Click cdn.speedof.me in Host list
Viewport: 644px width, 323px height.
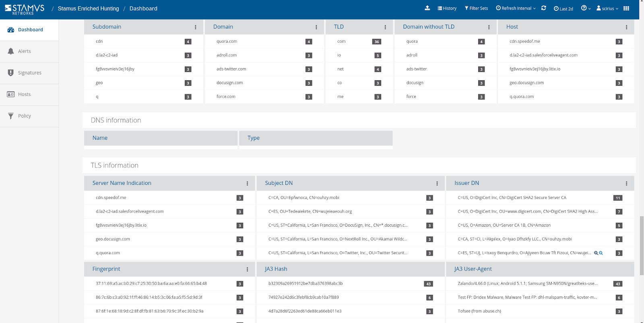point(525,41)
